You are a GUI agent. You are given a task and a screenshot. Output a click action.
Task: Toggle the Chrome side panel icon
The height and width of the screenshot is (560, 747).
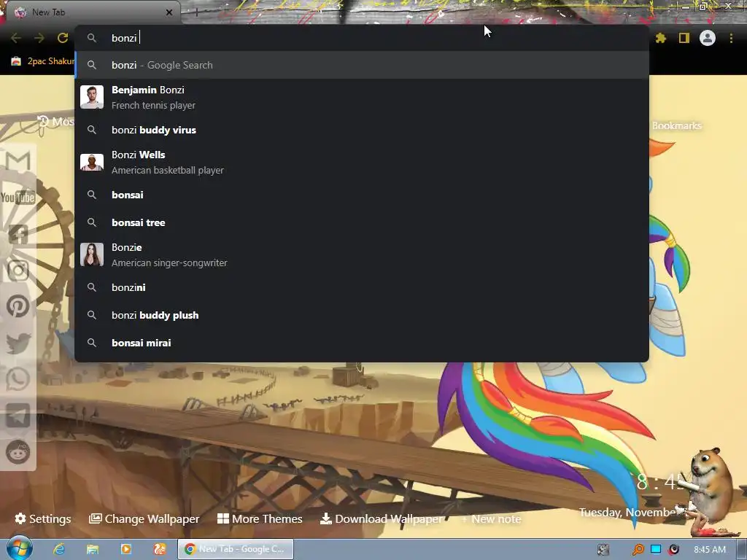(x=684, y=38)
